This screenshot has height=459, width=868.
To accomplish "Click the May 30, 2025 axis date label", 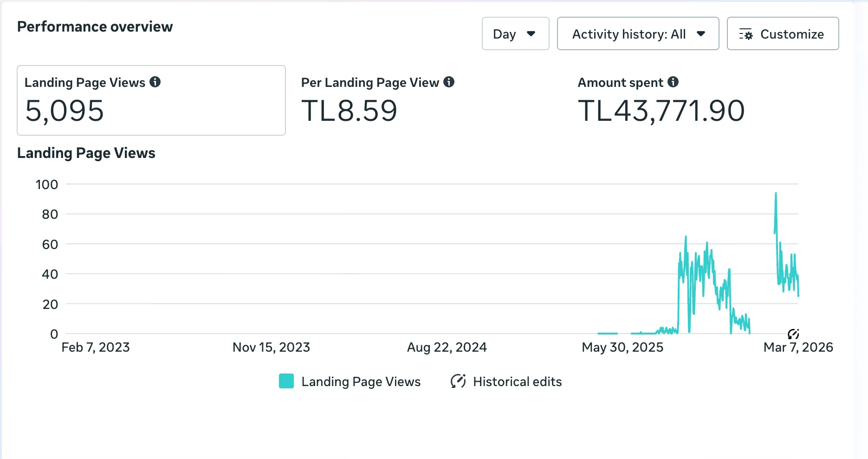I will [622, 347].
